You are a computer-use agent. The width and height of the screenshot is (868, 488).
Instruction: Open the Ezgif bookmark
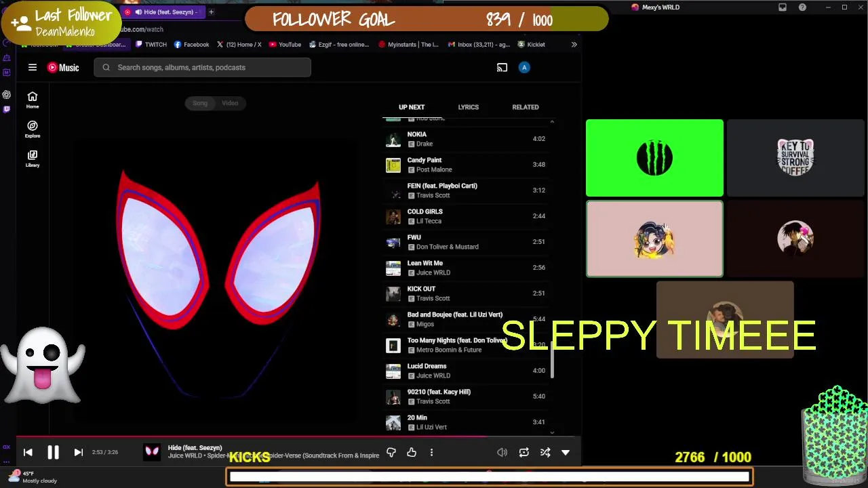point(339,45)
